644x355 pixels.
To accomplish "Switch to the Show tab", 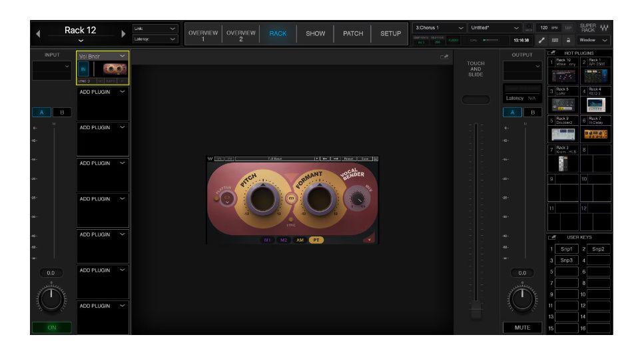I will [x=316, y=34].
